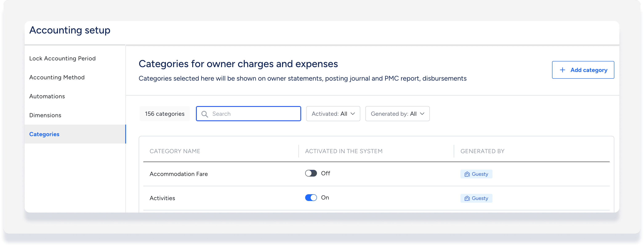Open the Activated: All dropdown
This screenshot has width=644, height=246.
[333, 114]
